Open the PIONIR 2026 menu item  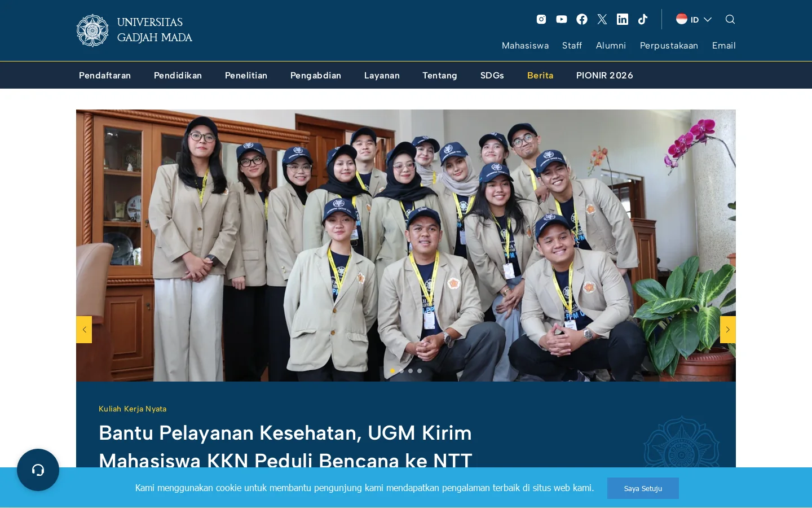coord(604,75)
